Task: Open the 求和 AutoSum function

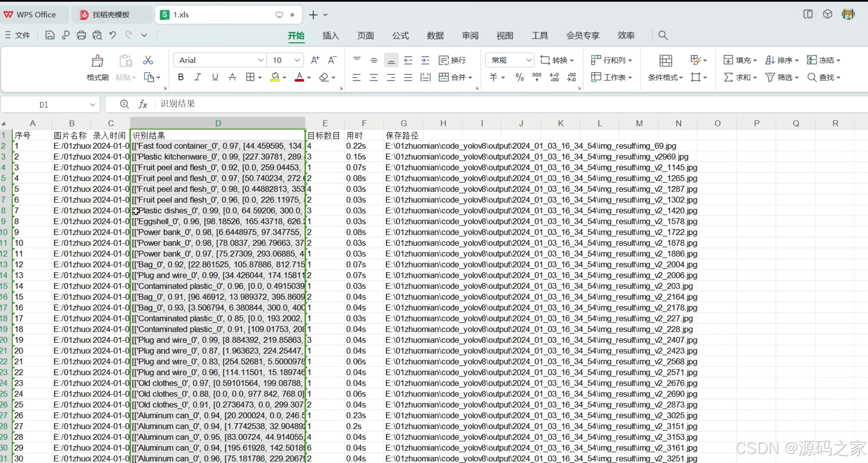Action: [x=739, y=77]
